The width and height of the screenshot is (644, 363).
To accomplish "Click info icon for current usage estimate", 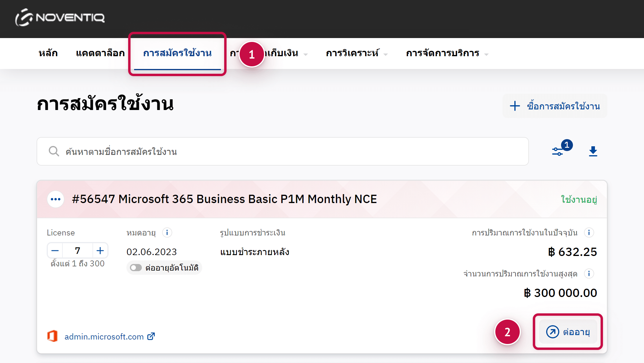I will 589,232.
